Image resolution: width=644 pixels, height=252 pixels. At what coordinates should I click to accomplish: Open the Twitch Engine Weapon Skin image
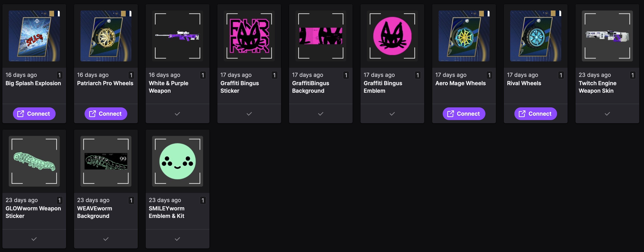coord(607,36)
